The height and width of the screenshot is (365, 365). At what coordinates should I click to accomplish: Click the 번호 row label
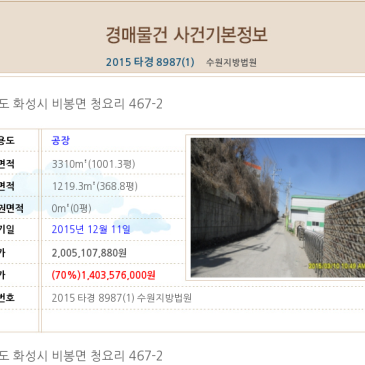coord(7,298)
